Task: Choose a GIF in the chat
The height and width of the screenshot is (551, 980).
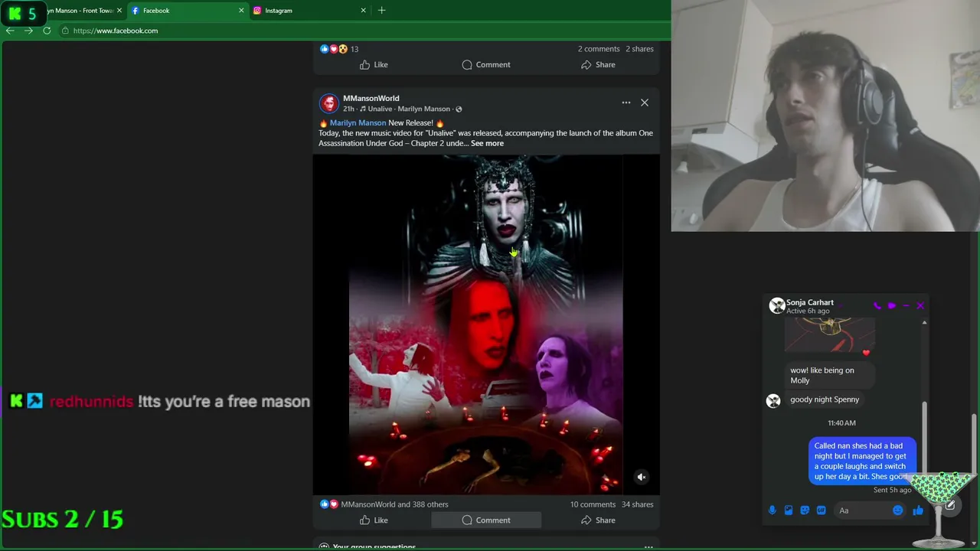Action: (x=822, y=510)
